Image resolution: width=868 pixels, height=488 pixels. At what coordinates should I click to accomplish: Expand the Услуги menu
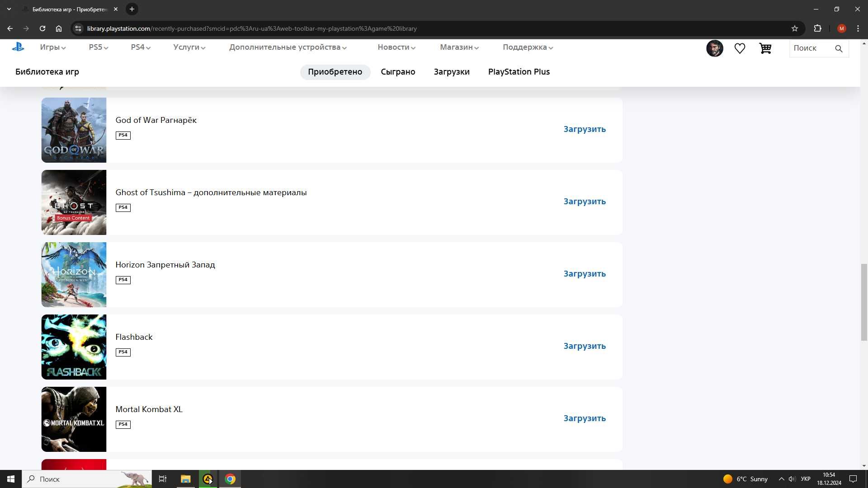click(x=189, y=47)
